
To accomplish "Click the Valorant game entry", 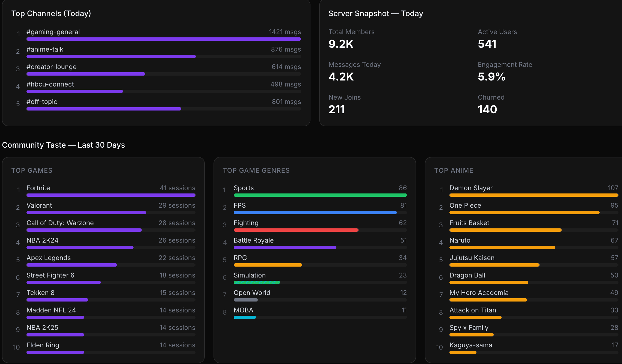I will pos(39,205).
